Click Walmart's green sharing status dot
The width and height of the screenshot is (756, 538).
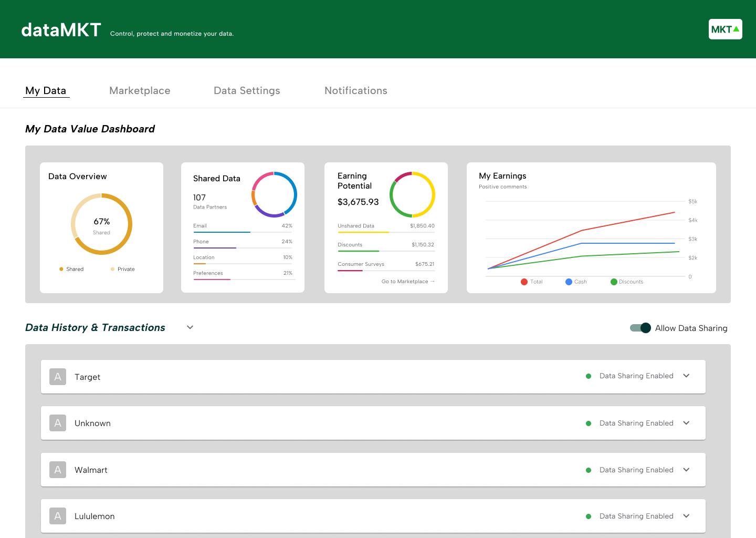click(589, 470)
